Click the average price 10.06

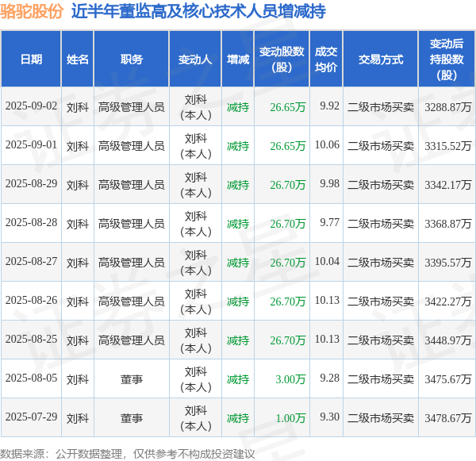pyautogui.click(x=327, y=145)
